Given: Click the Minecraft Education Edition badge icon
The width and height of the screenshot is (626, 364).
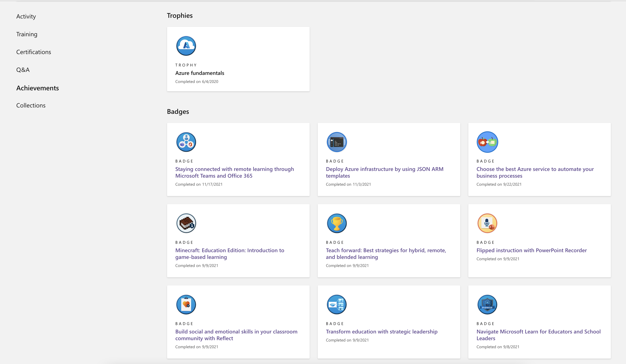Looking at the screenshot, I should click(186, 223).
